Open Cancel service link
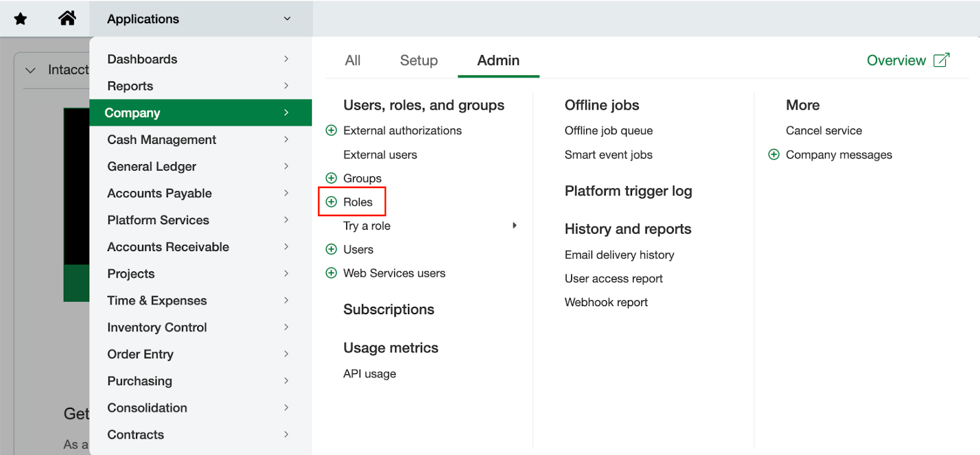Screen dimensions: 980x455 (x=824, y=130)
